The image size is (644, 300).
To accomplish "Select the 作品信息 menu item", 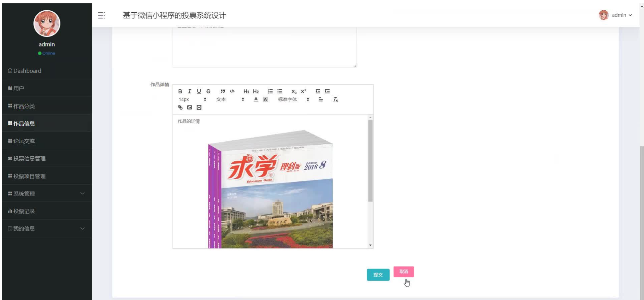I will click(46, 124).
